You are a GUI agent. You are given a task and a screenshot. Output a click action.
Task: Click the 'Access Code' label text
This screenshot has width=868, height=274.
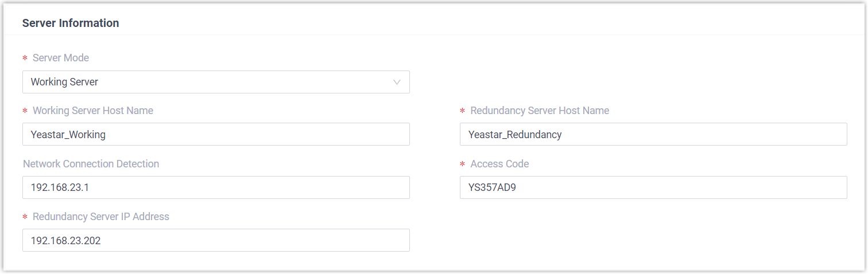pos(499,164)
